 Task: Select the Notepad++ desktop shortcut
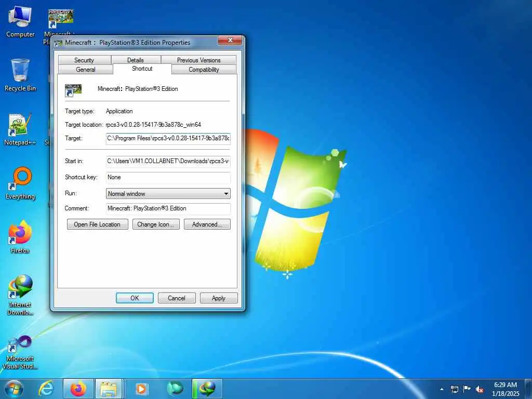pyautogui.click(x=20, y=129)
